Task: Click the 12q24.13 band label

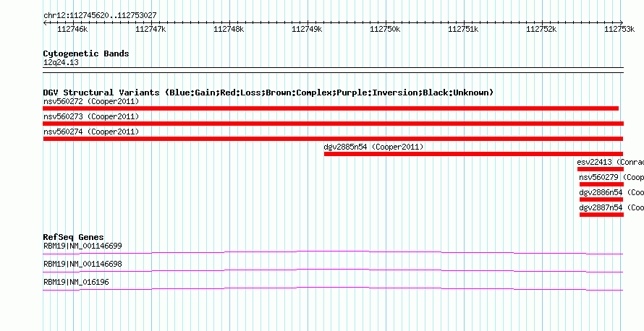Action: click(x=61, y=63)
